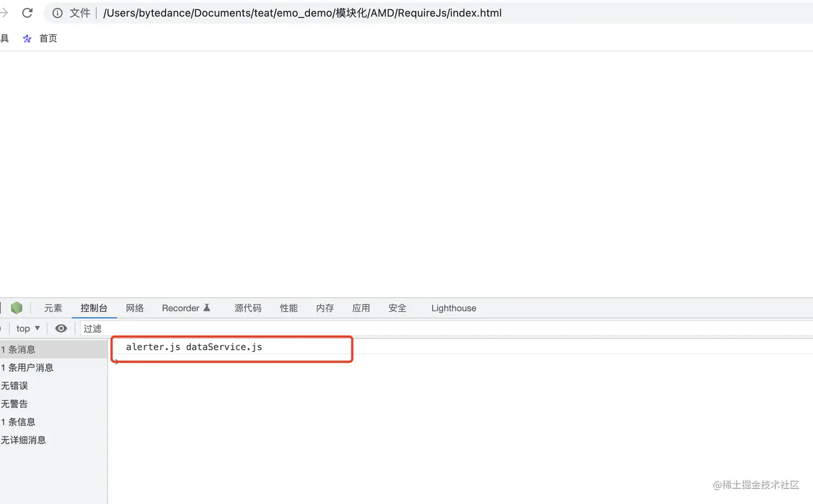The image size is (813, 504).
Task: Click the 文件 label in address bar
Action: (80, 13)
